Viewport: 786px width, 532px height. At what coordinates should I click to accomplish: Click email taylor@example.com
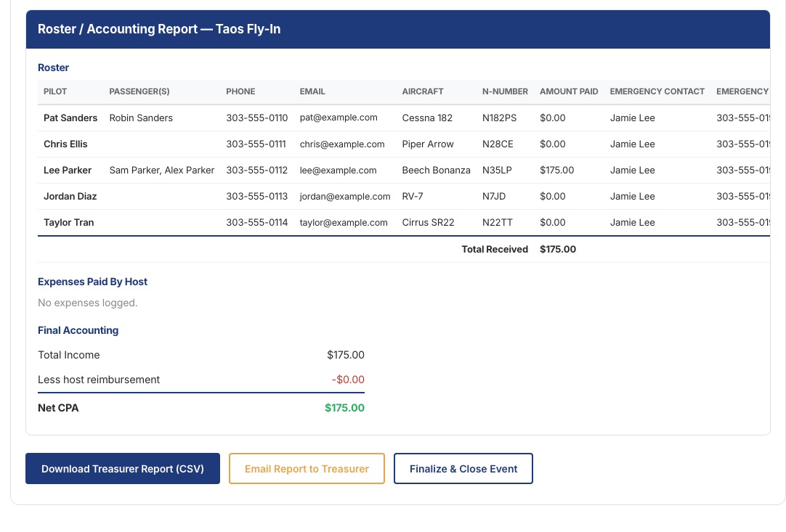click(344, 222)
